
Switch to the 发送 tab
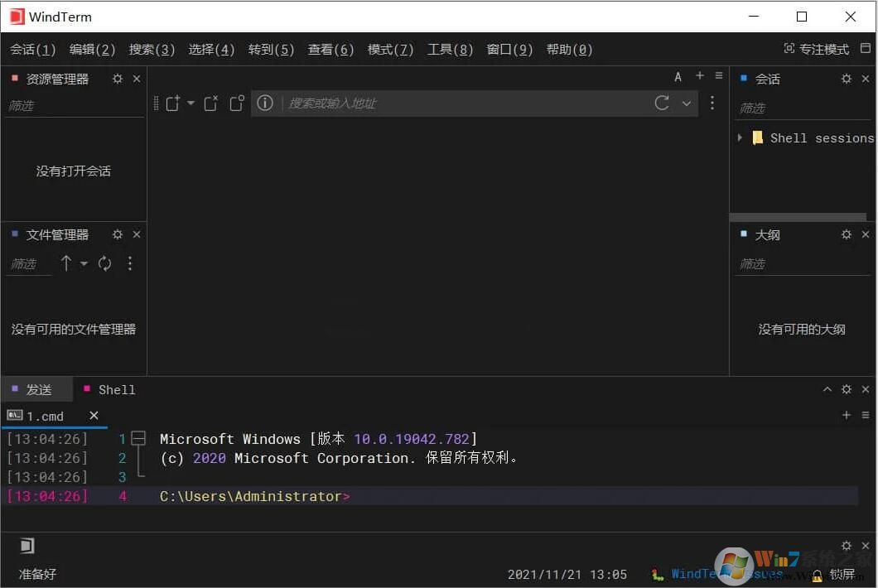pyautogui.click(x=37, y=389)
